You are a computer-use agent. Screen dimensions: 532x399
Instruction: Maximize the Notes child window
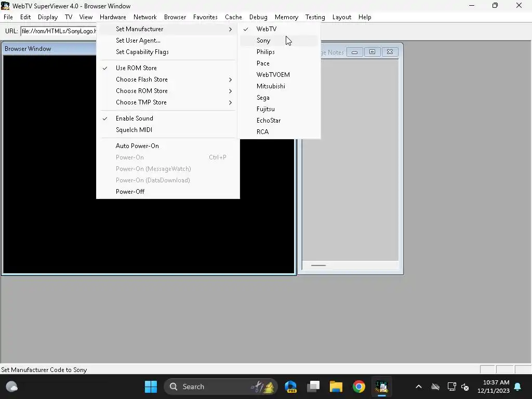pyautogui.click(x=372, y=52)
